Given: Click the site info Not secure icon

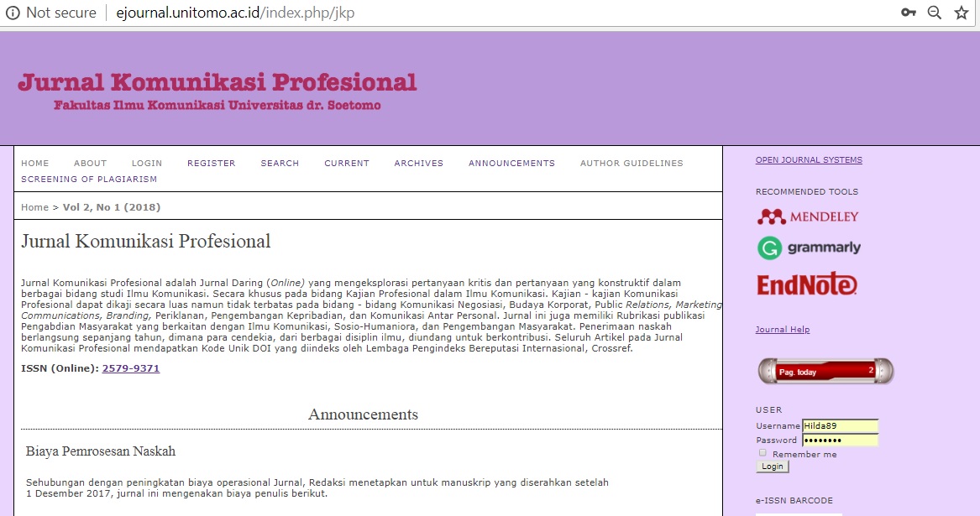Looking at the screenshot, I should point(13,13).
